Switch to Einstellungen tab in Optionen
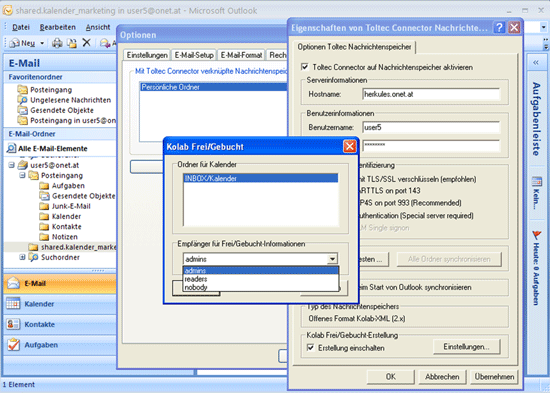The image size is (550, 393). (x=147, y=55)
